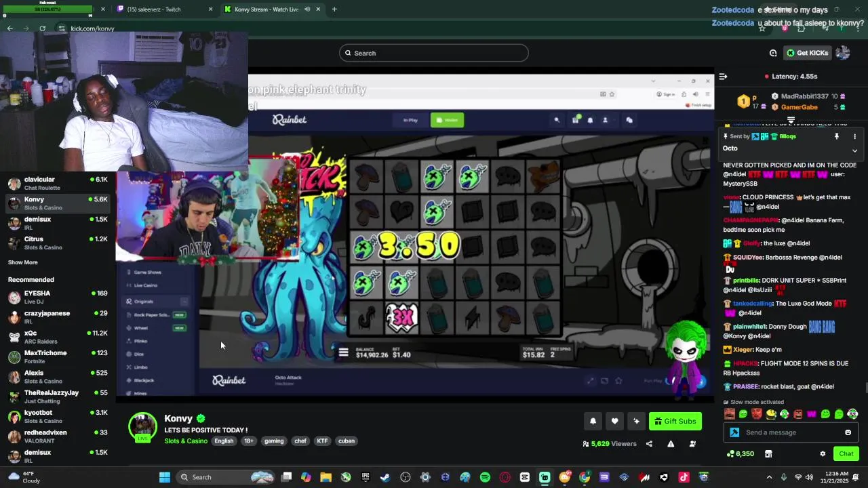
Task: Click the first emote in quick emote row
Action: click(x=730, y=413)
